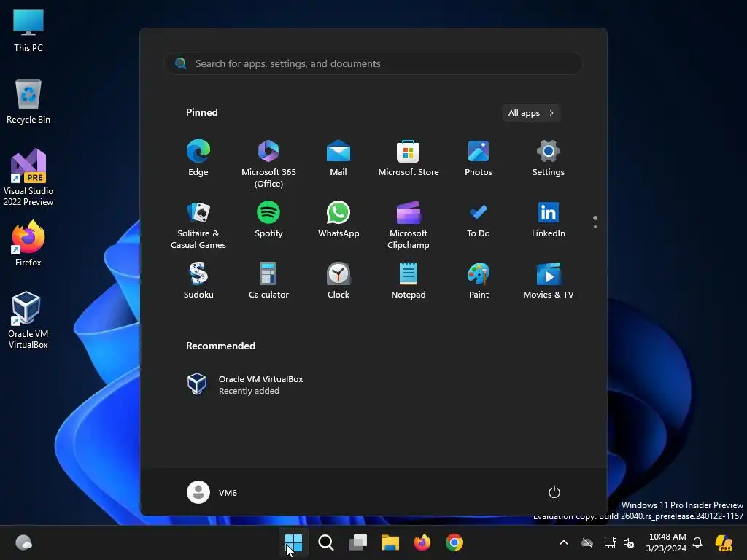Open the Clock app
Image resolution: width=747 pixels, height=560 pixels.
click(338, 281)
